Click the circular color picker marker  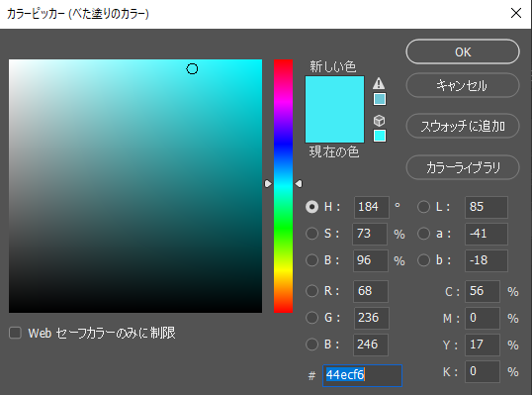coord(192,69)
